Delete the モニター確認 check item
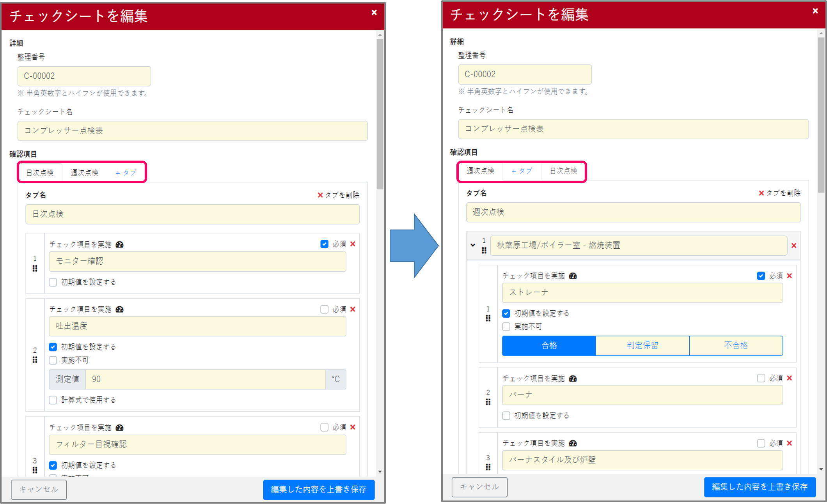 click(353, 244)
